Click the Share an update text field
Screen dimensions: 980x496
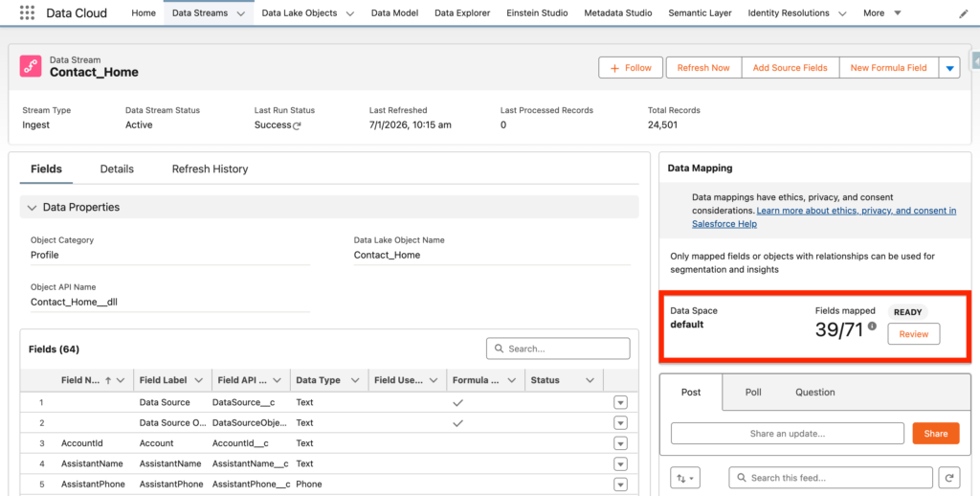[x=787, y=434]
